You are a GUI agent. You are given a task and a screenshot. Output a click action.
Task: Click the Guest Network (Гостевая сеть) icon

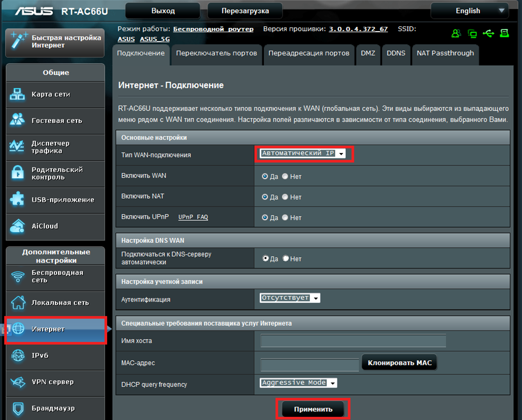(17, 120)
